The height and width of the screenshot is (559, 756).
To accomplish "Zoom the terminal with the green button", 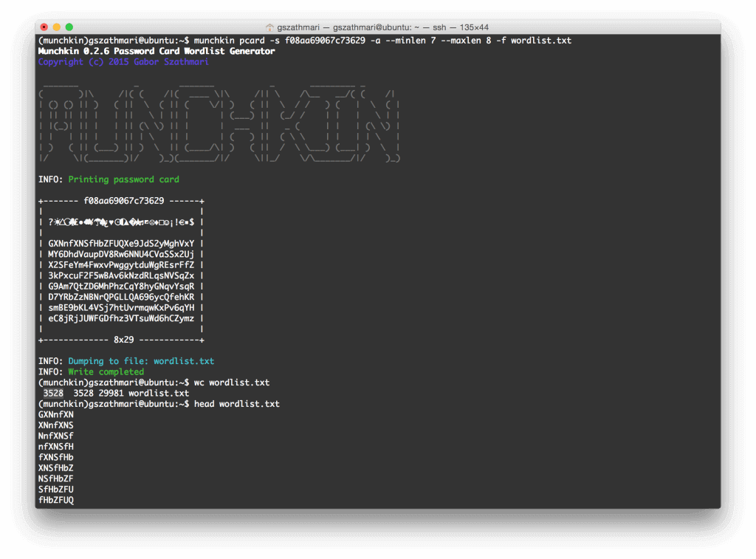I will [69, 27].
